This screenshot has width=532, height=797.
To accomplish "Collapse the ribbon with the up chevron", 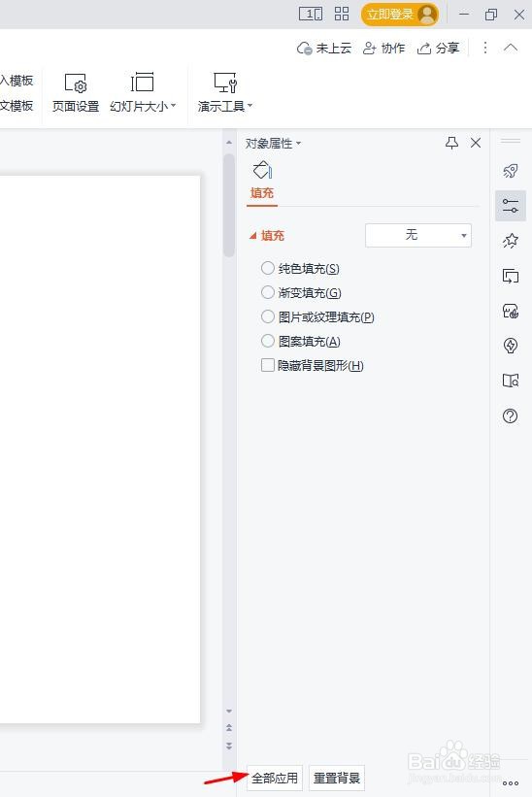I will click(511, 48).
